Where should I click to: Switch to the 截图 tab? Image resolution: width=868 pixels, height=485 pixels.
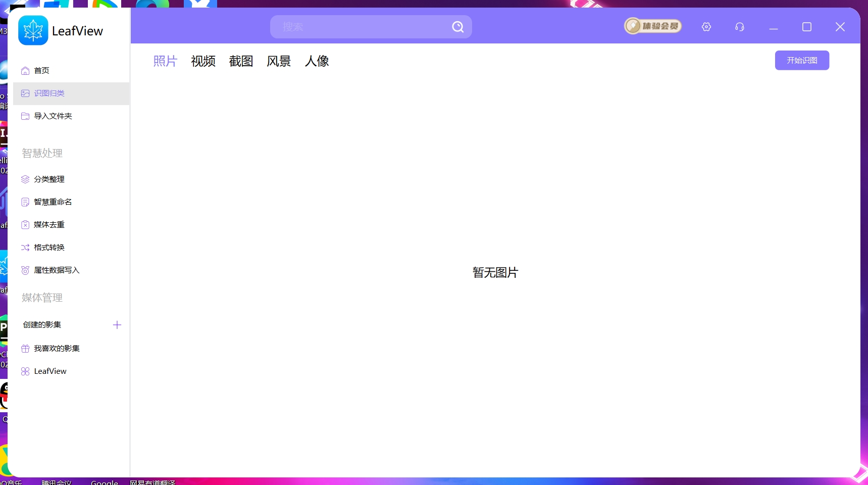point(241,61)
